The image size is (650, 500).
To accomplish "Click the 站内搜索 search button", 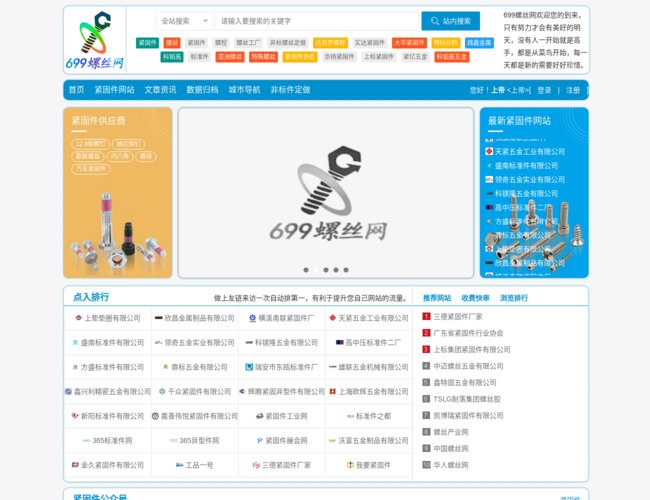I will (451, 21).
